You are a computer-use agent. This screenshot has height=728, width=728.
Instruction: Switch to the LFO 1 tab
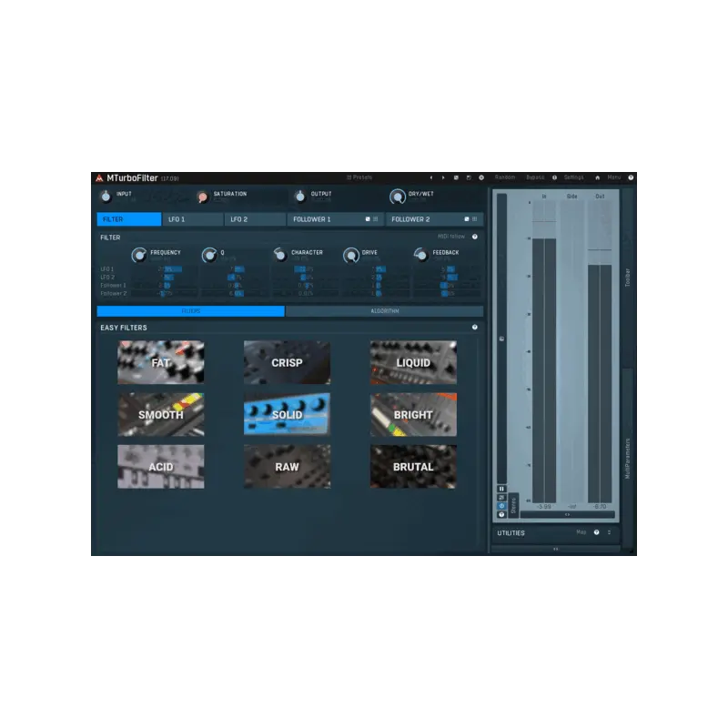tap(193, 219)
